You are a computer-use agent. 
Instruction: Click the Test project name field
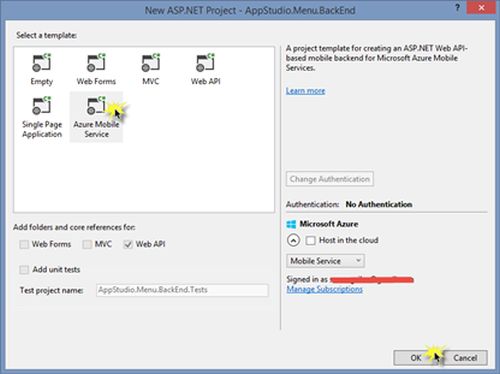pos(182,290)
